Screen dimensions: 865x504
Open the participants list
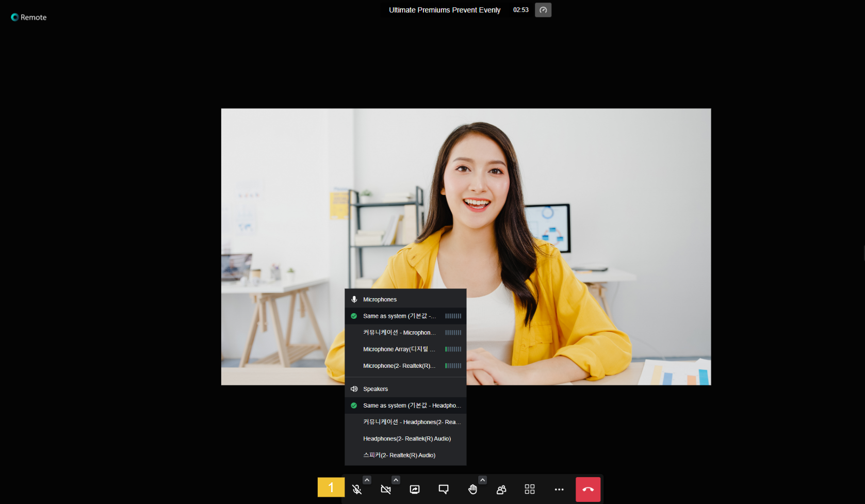click(x=501, y=490)
